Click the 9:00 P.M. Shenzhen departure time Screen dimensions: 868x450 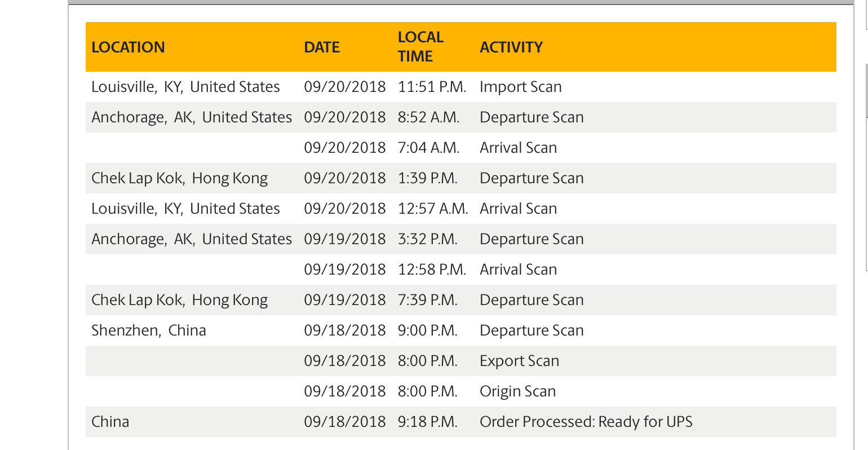click(427, 330)
